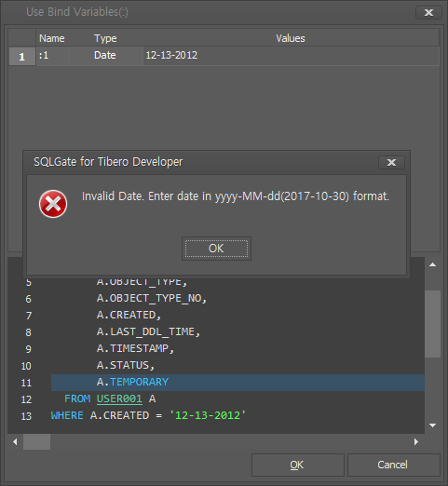Image resolution: width=448 pixels, height=486 pixels.
Task: Click the Values column header
Action: (x=291, y=38)
